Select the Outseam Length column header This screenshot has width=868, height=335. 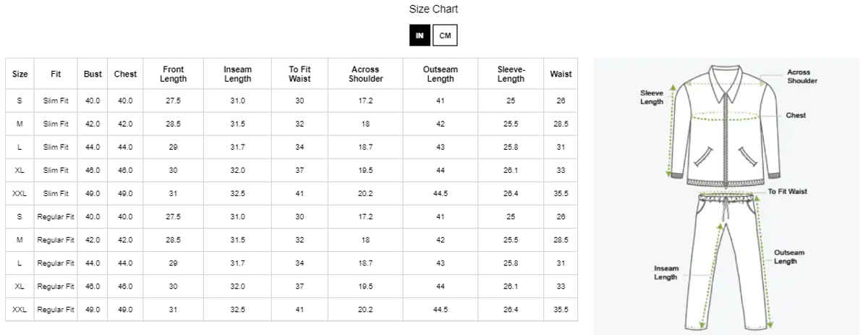coord(440,74)
